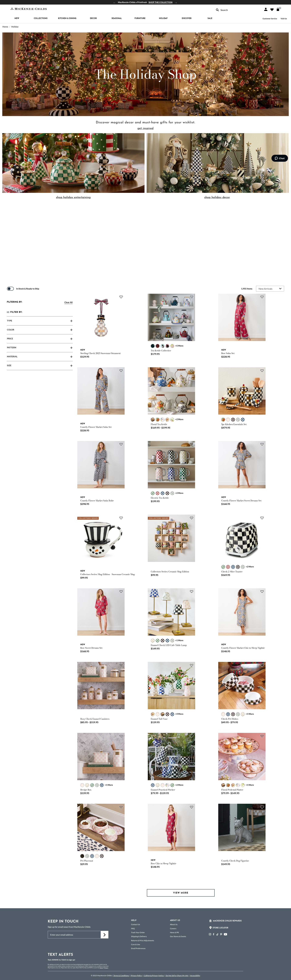Select first Pet Placemat color swatch

point(82,856)
